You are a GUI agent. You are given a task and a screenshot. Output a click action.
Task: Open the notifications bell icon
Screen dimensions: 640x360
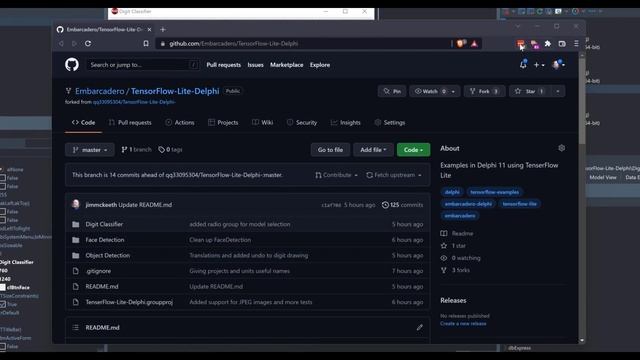tap(523, 64)
